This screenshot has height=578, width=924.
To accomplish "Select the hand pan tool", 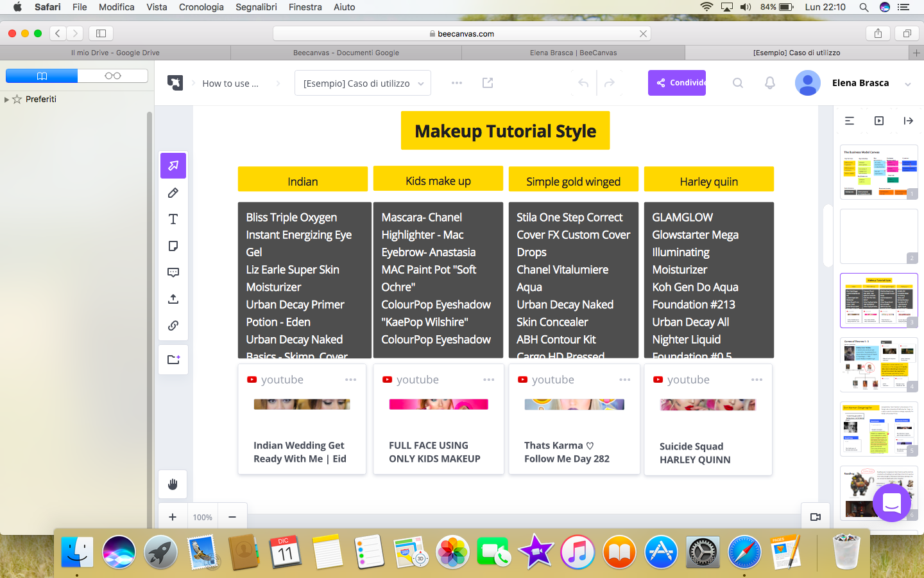I will [173, 484].
